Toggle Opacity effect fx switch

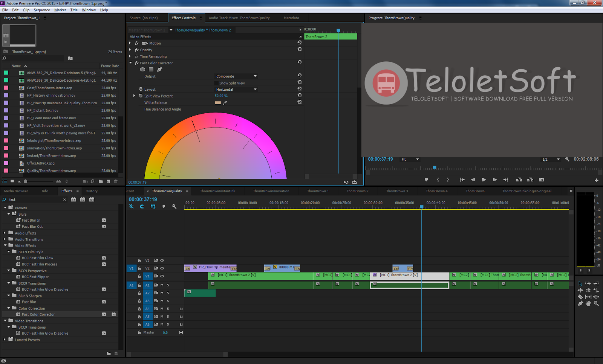point(137,50)
